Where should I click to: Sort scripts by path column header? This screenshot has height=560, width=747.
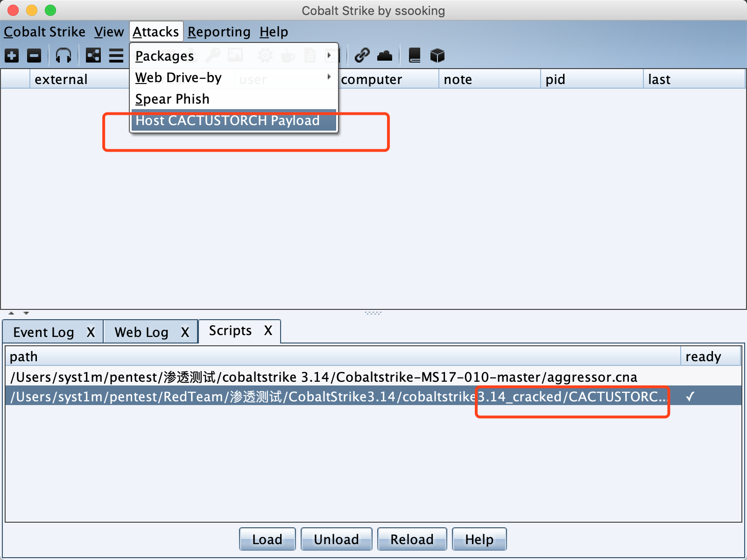[x=343, y=357]
